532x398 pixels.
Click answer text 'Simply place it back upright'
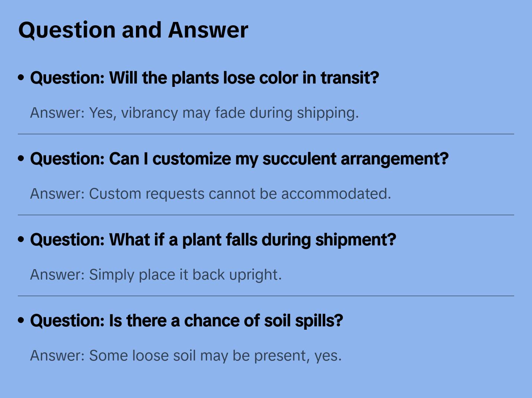185,275
